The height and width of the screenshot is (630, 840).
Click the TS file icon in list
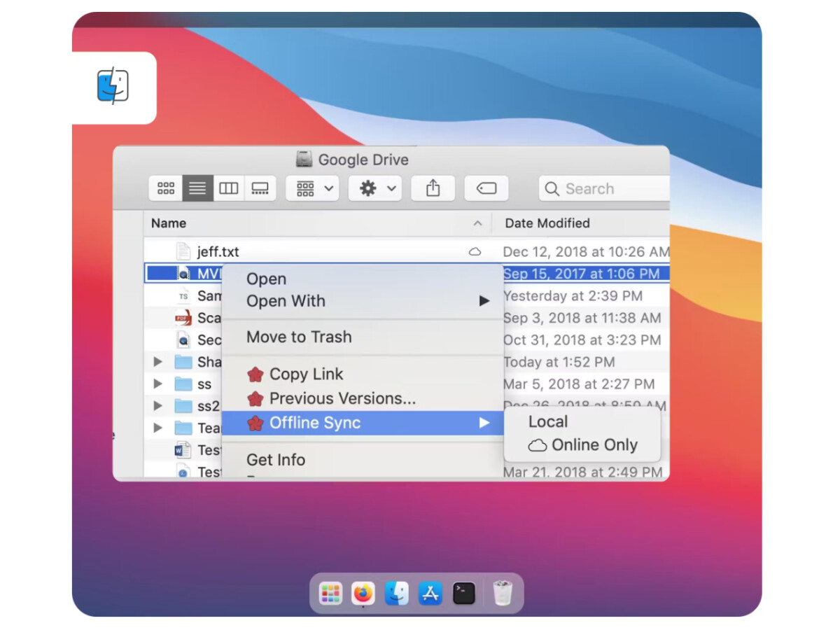183,296
